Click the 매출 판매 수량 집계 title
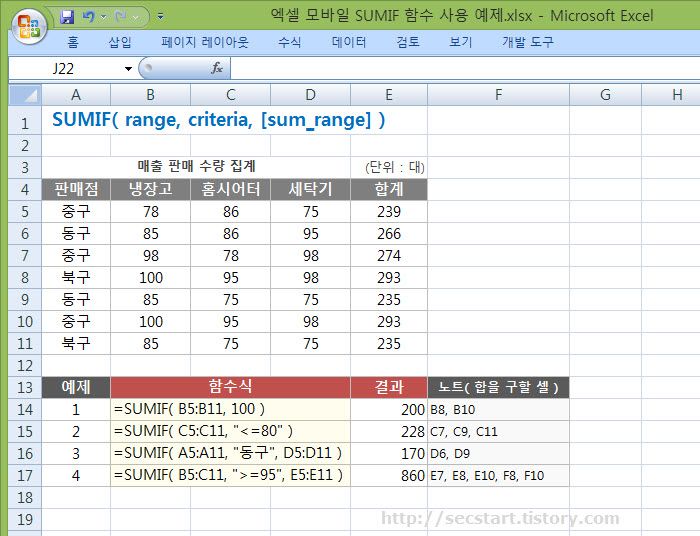700x536 pixels. coord(196,166)
